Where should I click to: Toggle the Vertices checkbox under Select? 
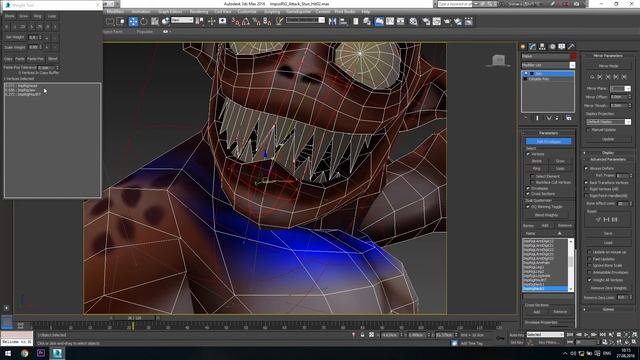click(x=528, y=154)
